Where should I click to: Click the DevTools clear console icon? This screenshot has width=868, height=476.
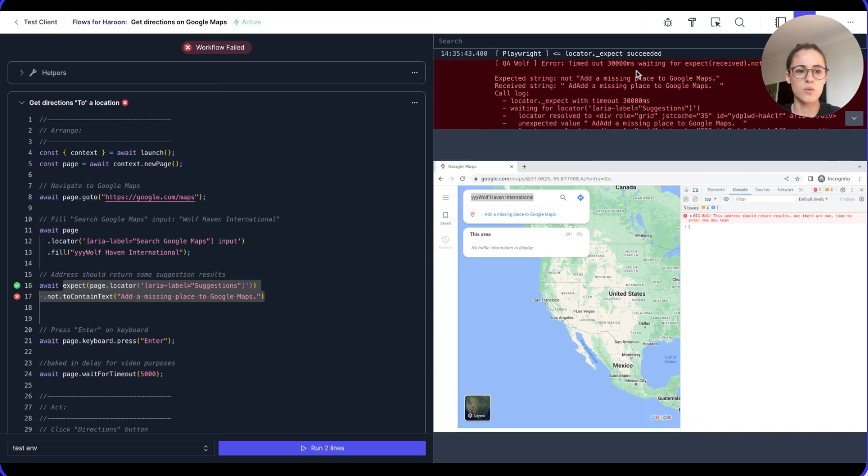pos(695,199)
